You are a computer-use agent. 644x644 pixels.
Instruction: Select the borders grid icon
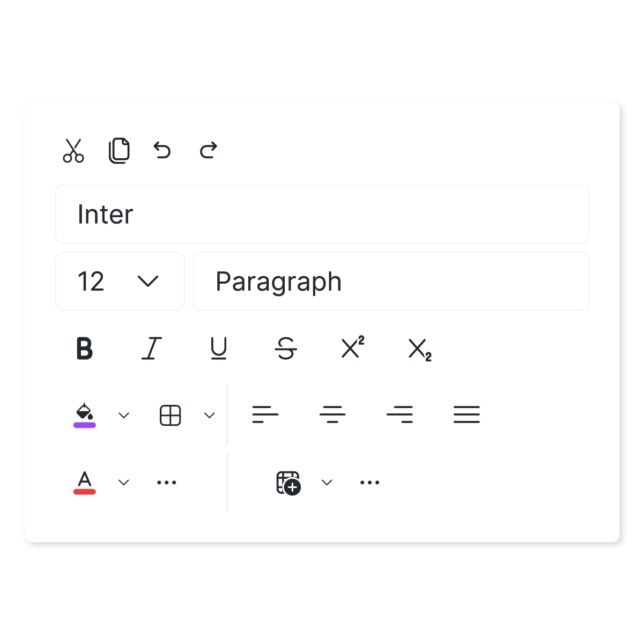[x=171, y=416]
